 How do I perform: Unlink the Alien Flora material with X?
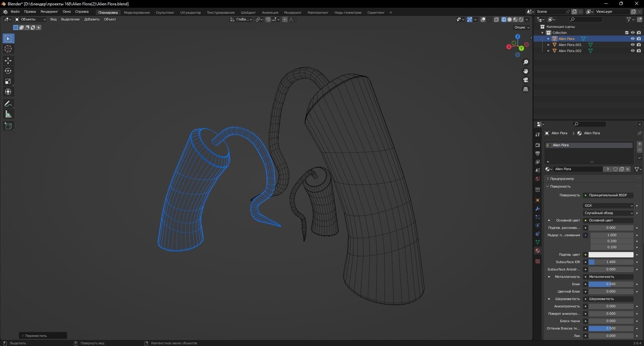click(628, 169)
